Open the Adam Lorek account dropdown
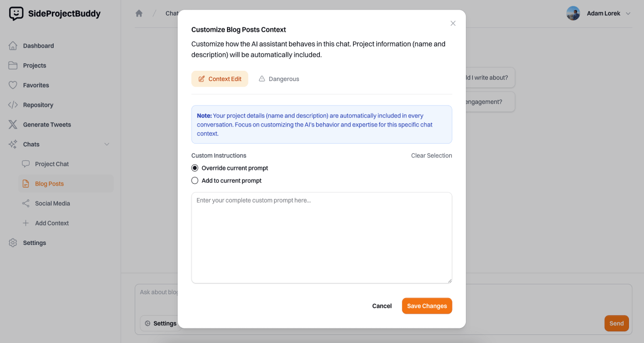This screenshot has height=343, width=644. [x=628, y=13]
